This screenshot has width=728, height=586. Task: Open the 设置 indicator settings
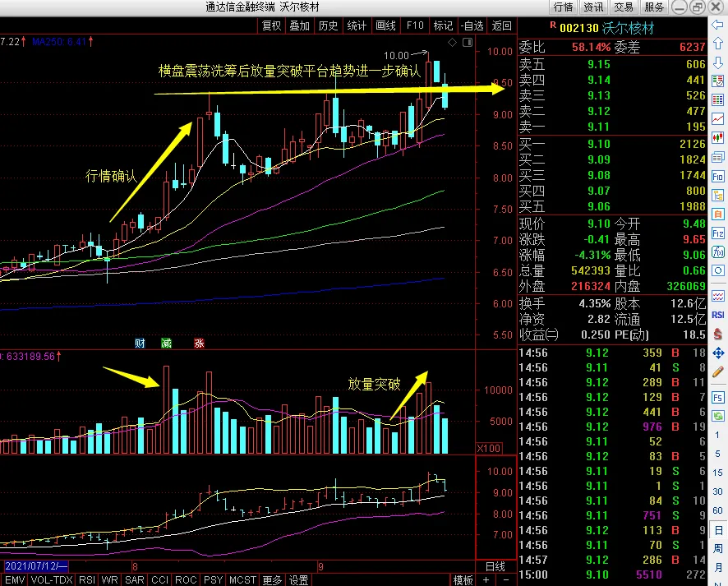[x=298, y=580]
